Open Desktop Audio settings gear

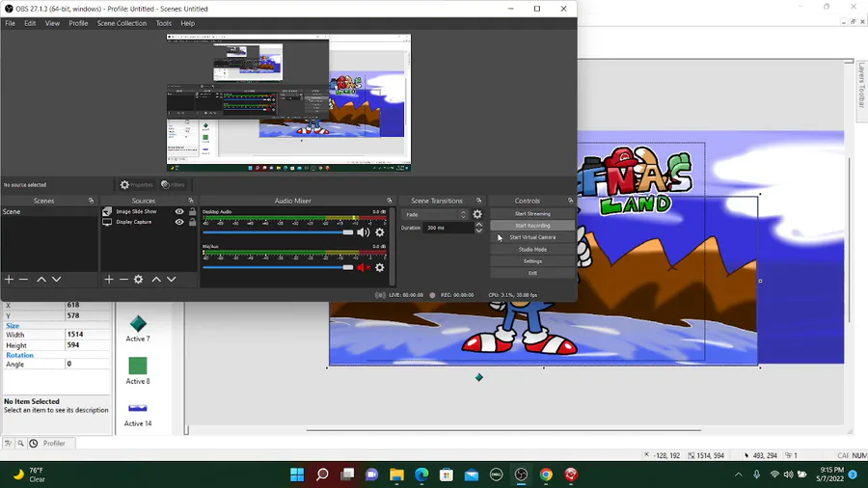380,232
